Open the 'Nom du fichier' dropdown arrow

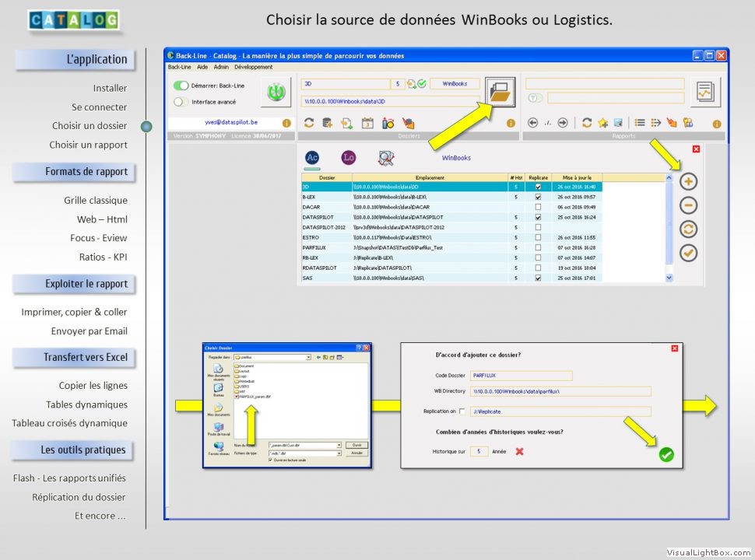(339, 446)
